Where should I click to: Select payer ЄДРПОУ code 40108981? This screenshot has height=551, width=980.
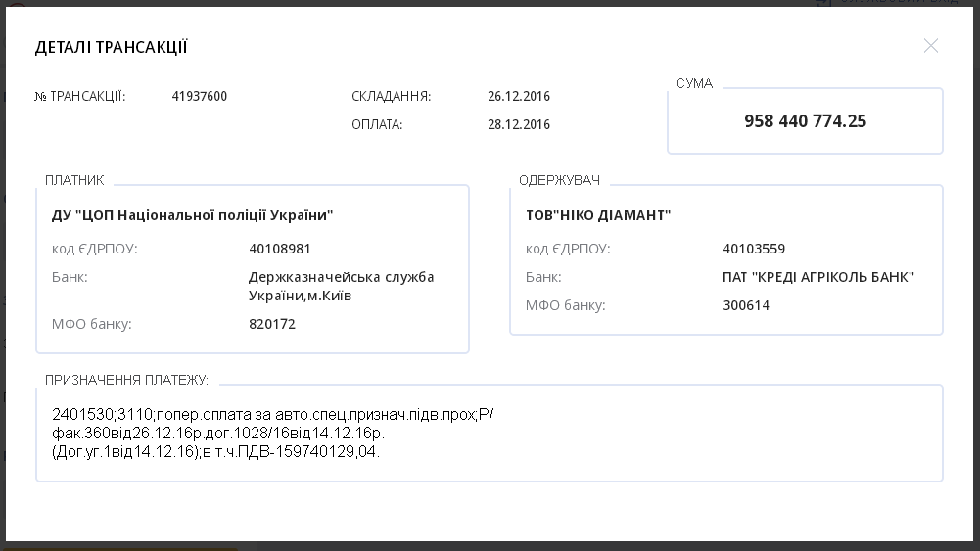(x=280, y=250)
